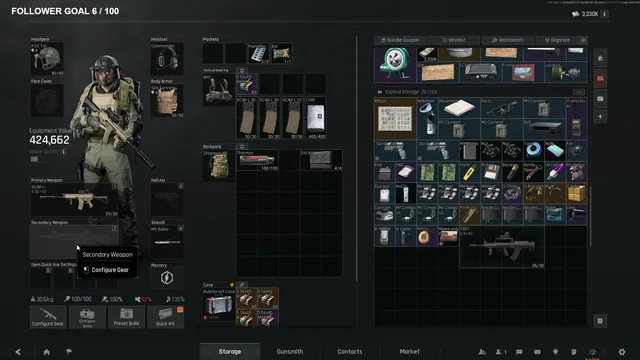640x360 pixels.
Task: Click the Bundle Coupon button
Action: (400, 40)
